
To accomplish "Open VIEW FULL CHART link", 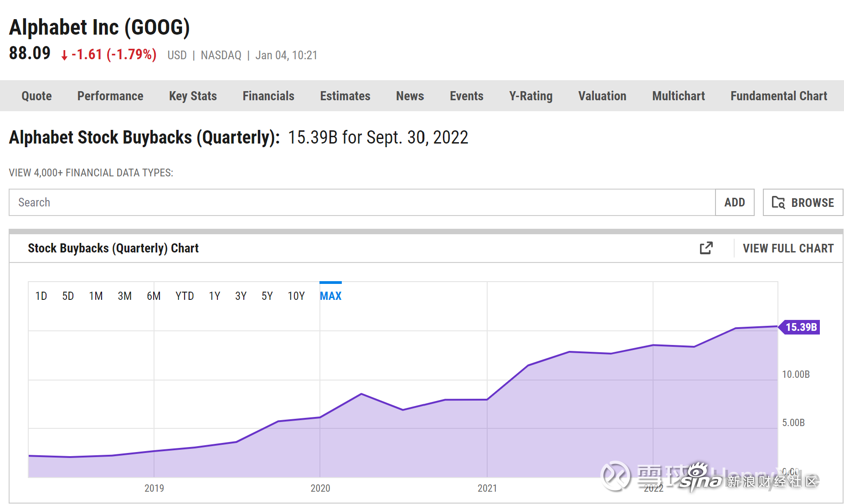I will click(x=788, y=248).
